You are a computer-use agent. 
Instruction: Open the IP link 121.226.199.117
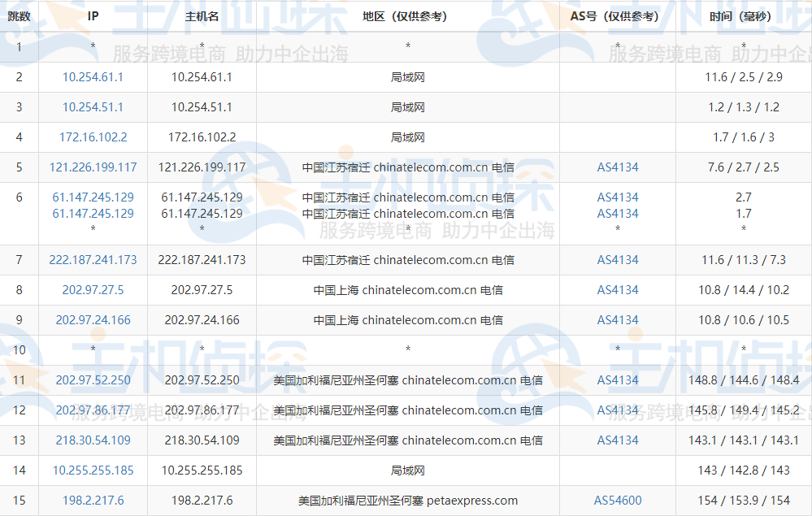(92, 167)
